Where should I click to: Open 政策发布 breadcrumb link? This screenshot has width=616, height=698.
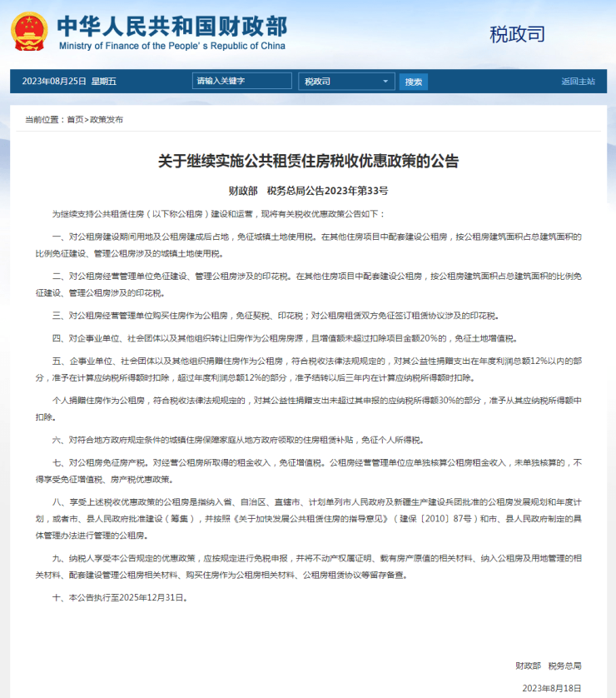[107, 119]
